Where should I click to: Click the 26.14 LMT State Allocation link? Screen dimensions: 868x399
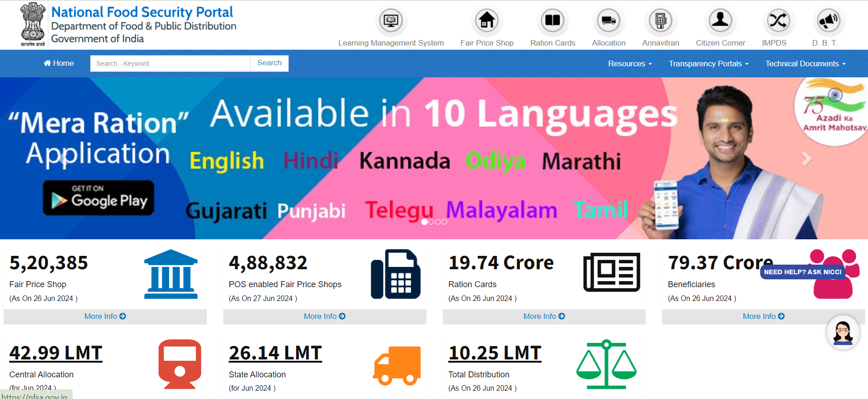click(x=275, y=353)
